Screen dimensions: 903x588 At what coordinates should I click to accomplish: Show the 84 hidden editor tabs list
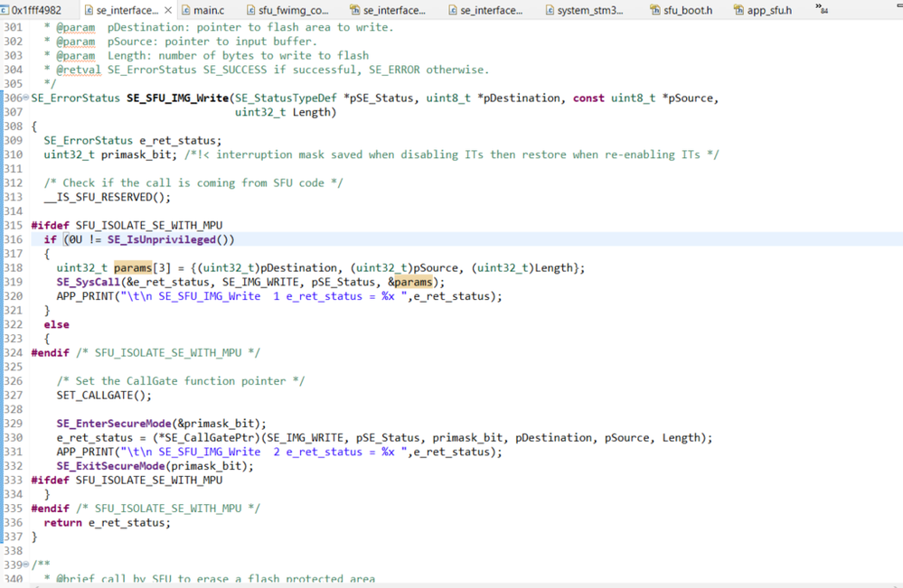pyautogui.click(x=822, y=9)
